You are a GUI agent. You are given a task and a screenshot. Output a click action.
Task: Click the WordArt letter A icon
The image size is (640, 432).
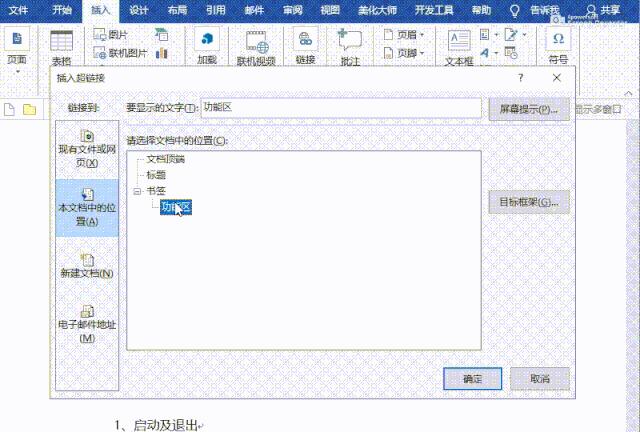click(484, 53)
